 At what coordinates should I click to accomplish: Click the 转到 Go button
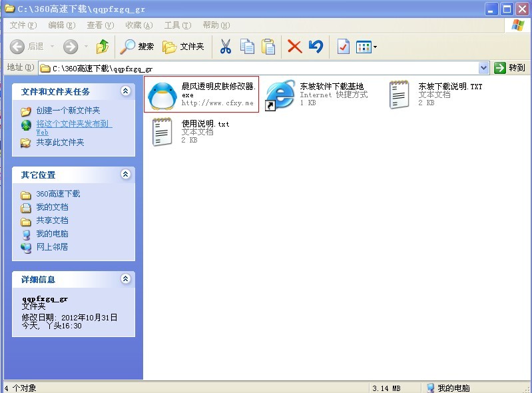coord(509,68)
